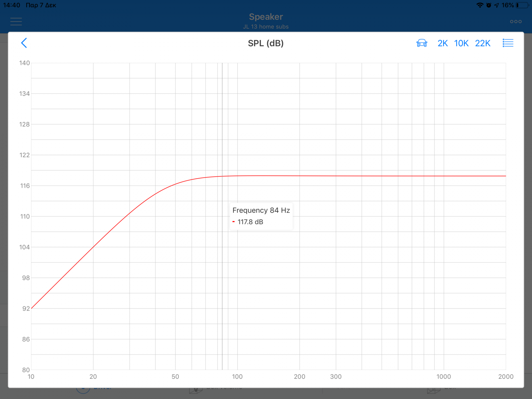This screenshot has height=399, width=532.
Task: Tap the alarm clock status icon
Action: (x=489, y=5)
